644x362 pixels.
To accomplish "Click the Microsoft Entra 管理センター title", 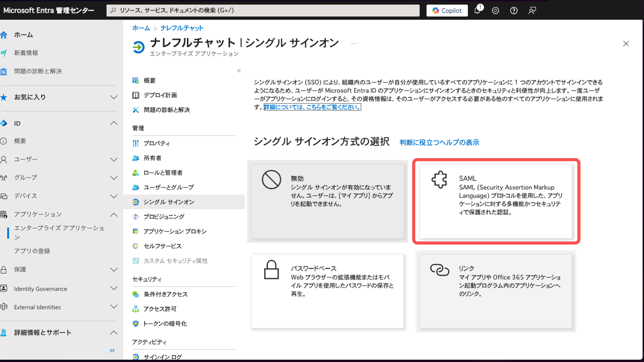I will (49, 11).
